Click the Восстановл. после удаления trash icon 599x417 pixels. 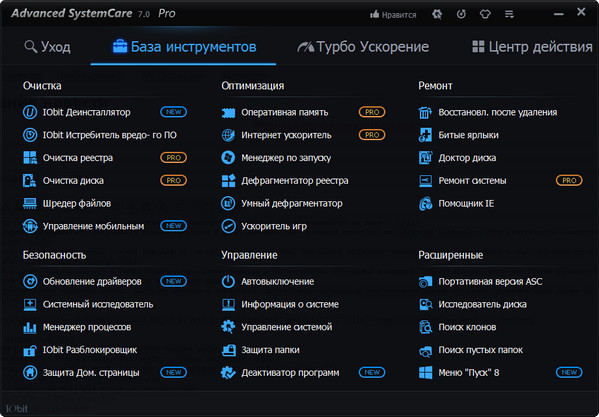pos(425,112)
